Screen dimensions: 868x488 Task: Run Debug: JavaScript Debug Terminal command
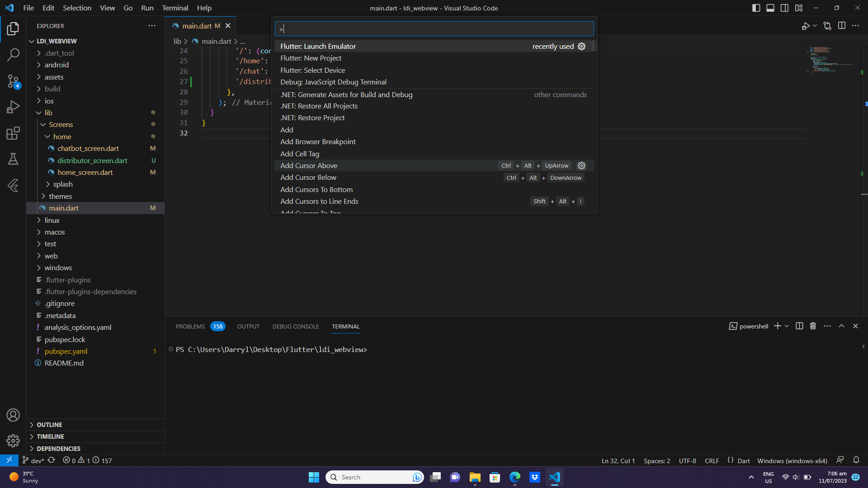click(x=434, y=82)
